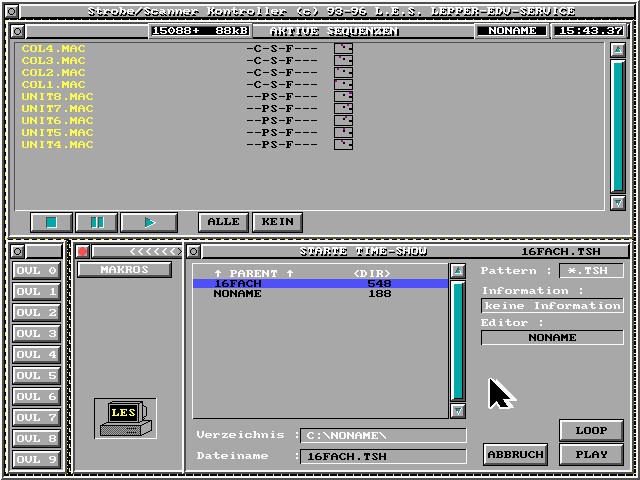Pause sequences with the pause button
Viewport: 640px width, 480px height.
(97, 222)
